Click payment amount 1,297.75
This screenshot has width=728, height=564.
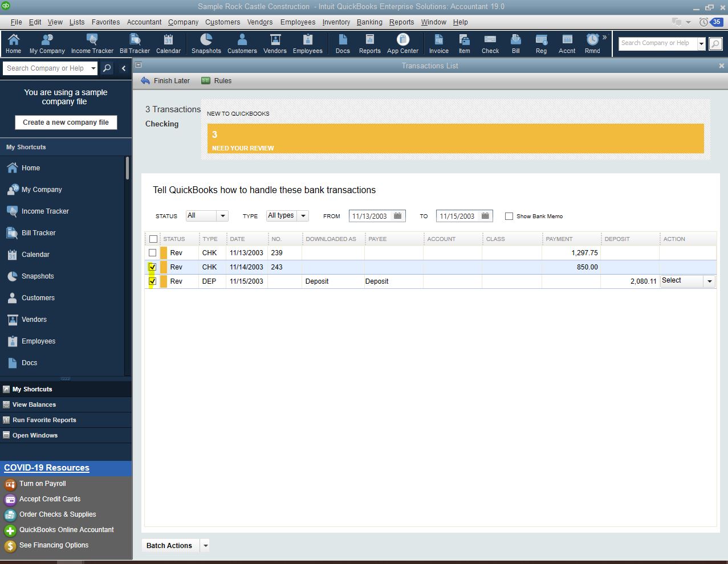coord(585,253)
